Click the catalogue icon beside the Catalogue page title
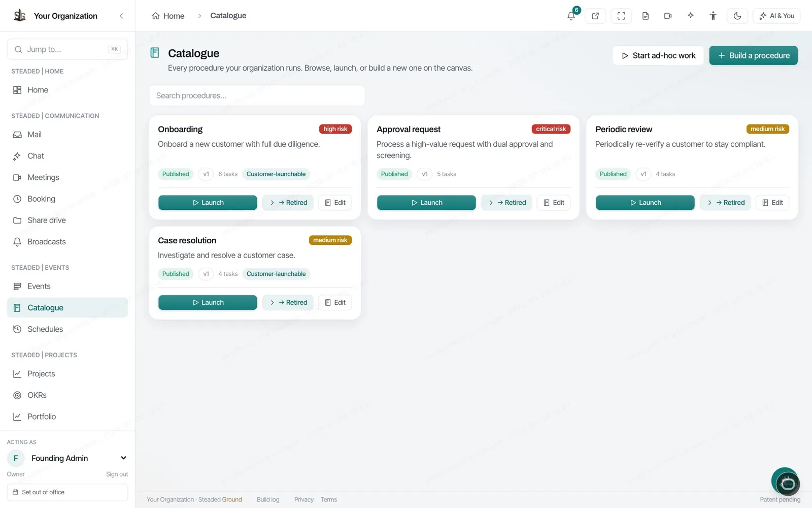812x508 pixels. (x=155, y=53)
